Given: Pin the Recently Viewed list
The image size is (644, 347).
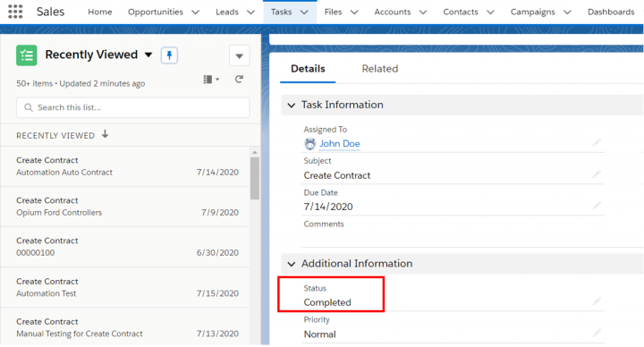Looking at the screenshot, I should 169,55.
